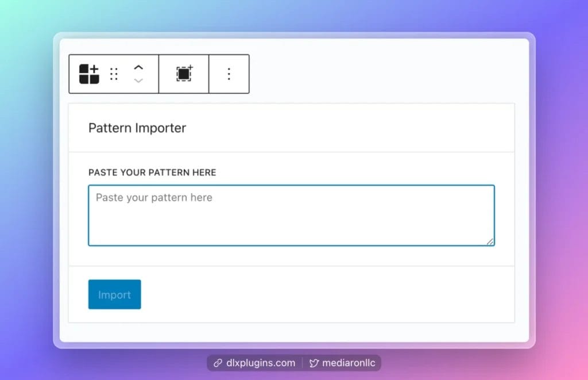Click the gradient background outside the card
Screen dimensions: 588x380
click(29, 190)
